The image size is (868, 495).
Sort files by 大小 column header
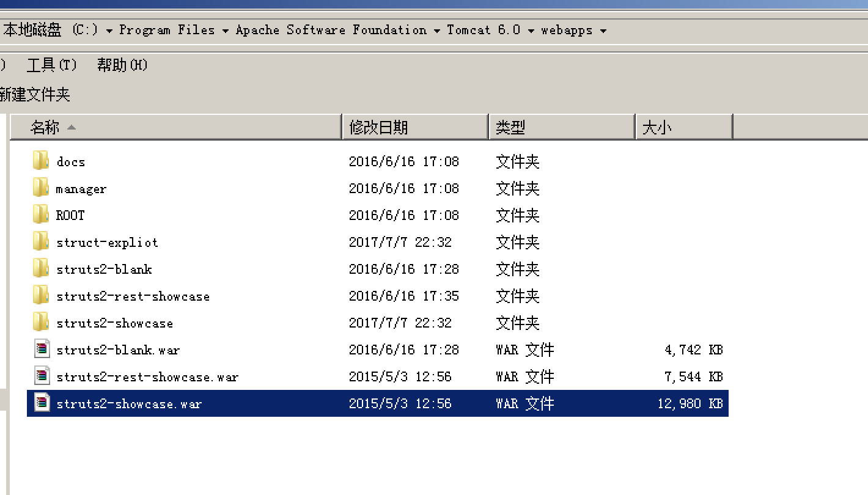(x=684, y=127)
